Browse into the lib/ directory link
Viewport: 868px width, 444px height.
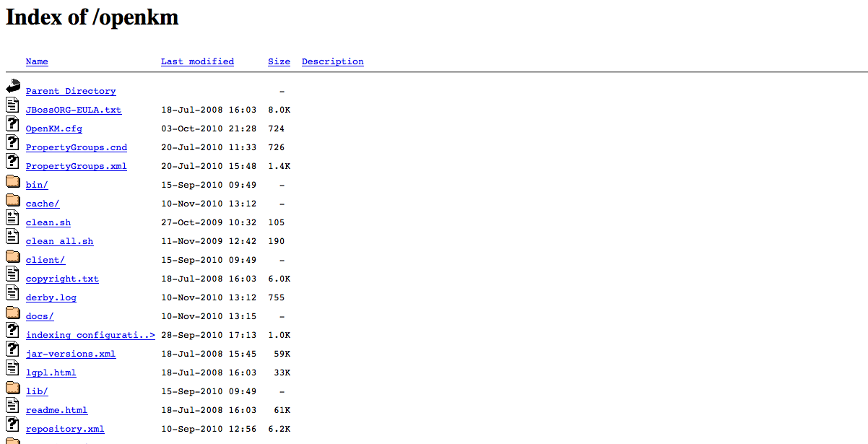coord(37,391)
